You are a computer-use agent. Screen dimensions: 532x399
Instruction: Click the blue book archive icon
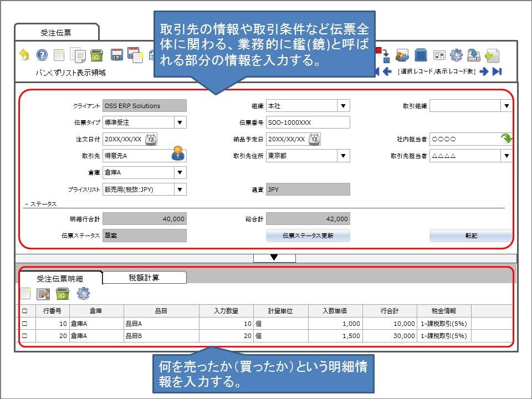[x=421, y=55]
